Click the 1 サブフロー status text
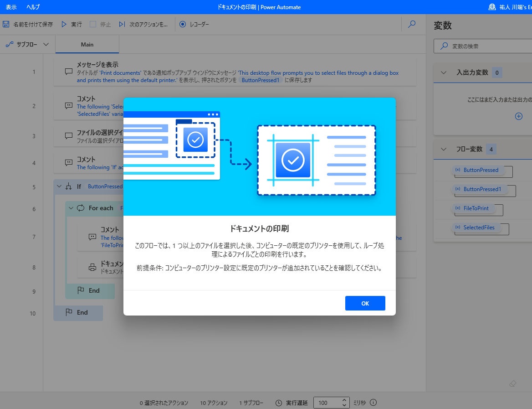The image size is (532, 409). [251, 403]
